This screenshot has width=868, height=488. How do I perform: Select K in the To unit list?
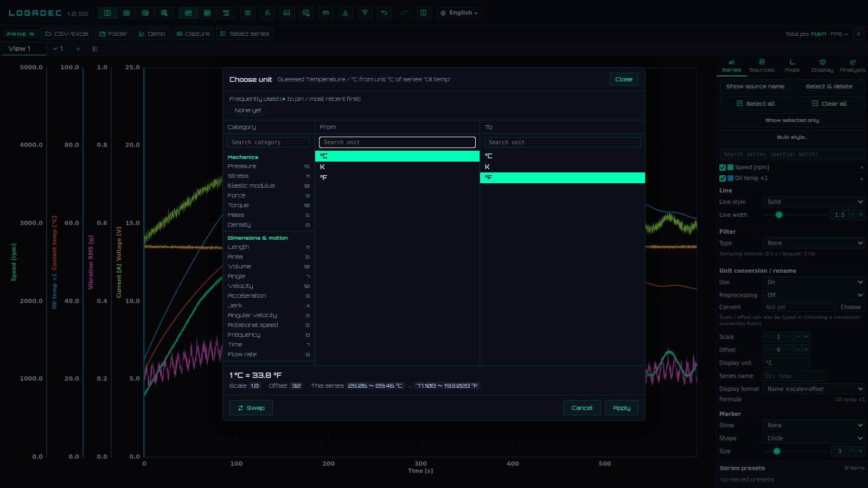[x=563, y=167]
